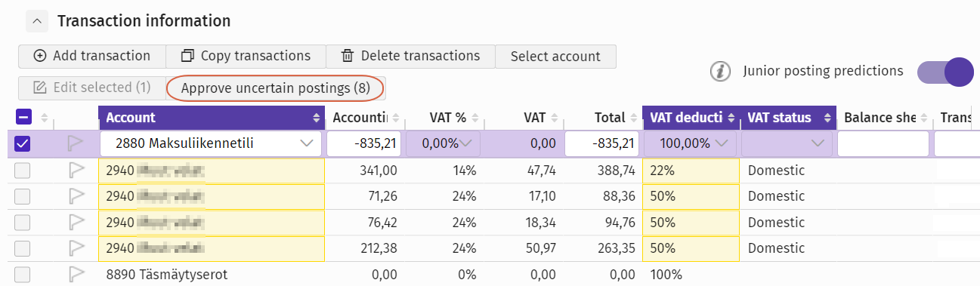Collapse the Transaction information section
Screen dimensions: 980x286
37,21
